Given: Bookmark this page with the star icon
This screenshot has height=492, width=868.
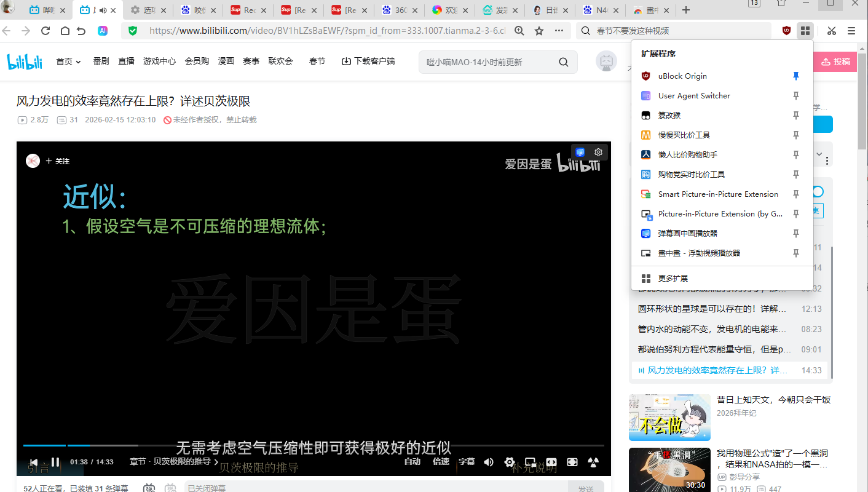Looking at the screenshot, I should 539,31.
